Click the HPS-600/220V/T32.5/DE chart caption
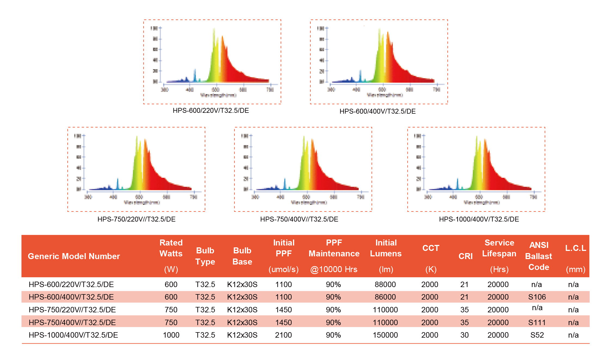The width and height of the screenshot is (603, 364). [211, 111]
